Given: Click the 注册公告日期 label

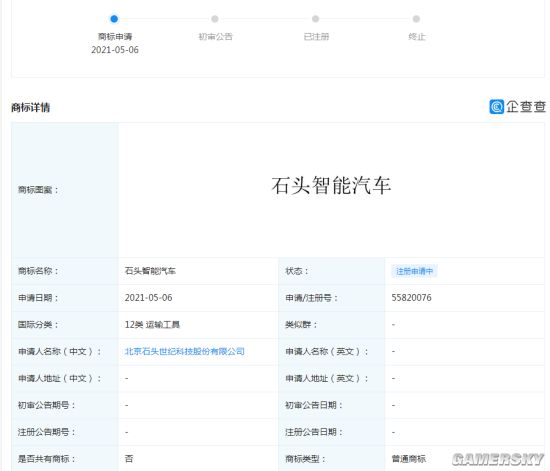Looking at the screenshot, I should pos(314,432).
